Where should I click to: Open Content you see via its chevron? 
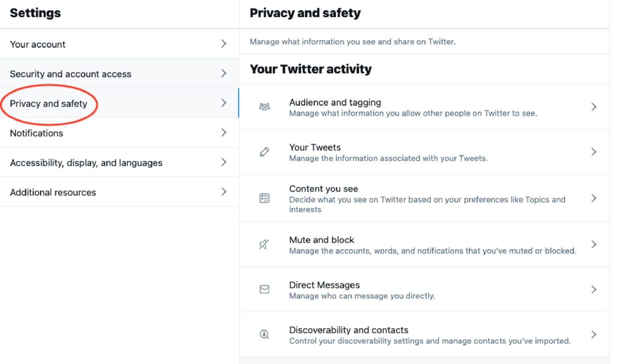pos(594,198)
